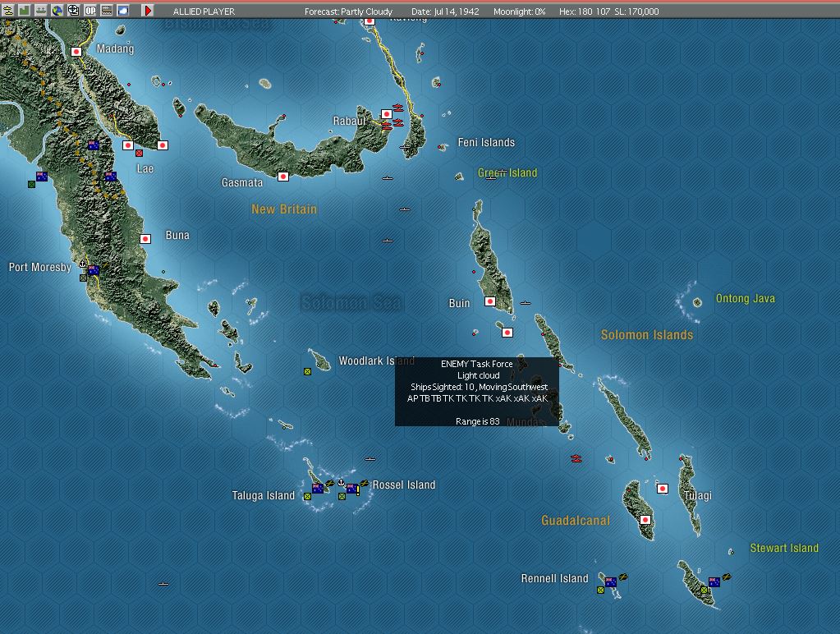This screenshot has width=840, height=634.
Task: Click the Guadalcanal map label
Action: (576, 521)
